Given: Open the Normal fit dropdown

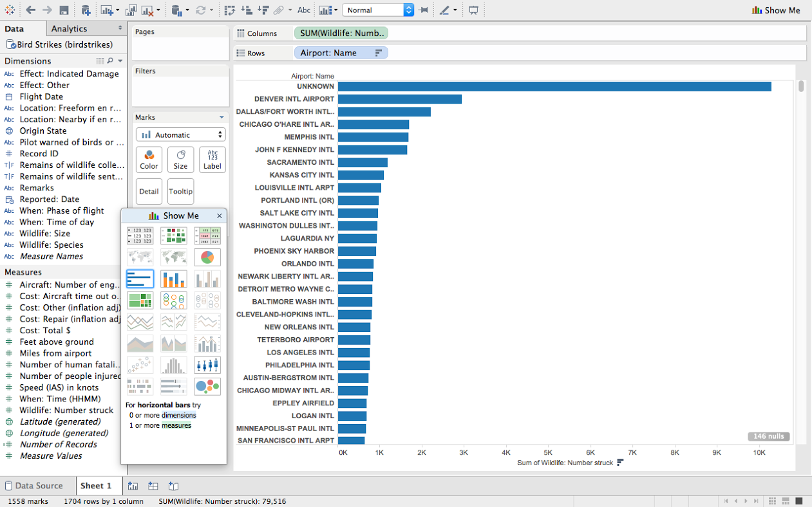Looking at the screenshot, I should [379, 10].
